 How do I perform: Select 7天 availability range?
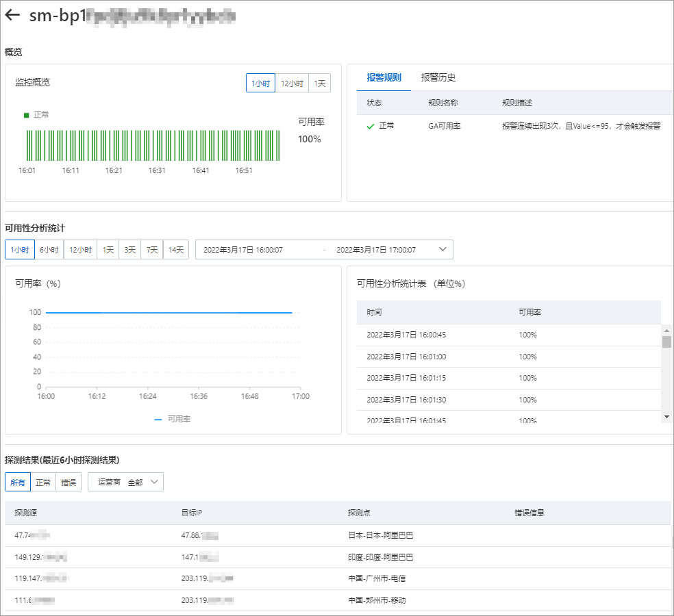point(151,250)
